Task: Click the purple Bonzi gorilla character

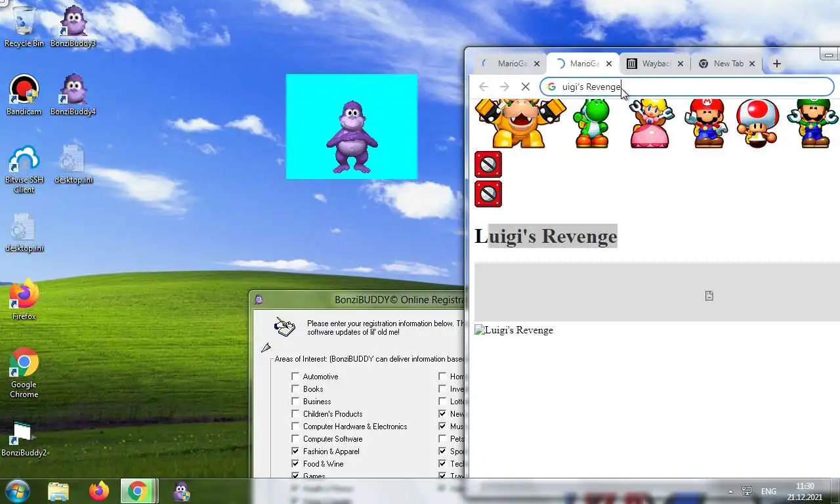Action: click(352, 137)
